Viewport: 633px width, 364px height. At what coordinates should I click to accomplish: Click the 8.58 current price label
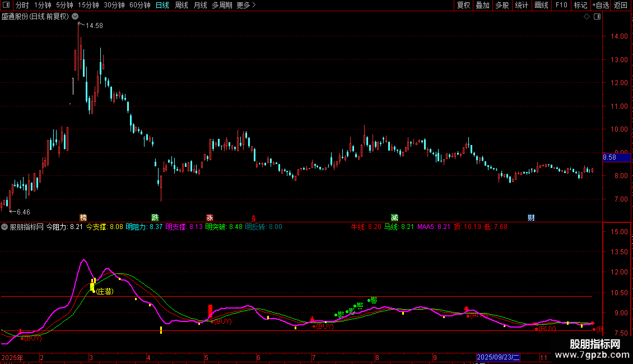pos(609,158)
